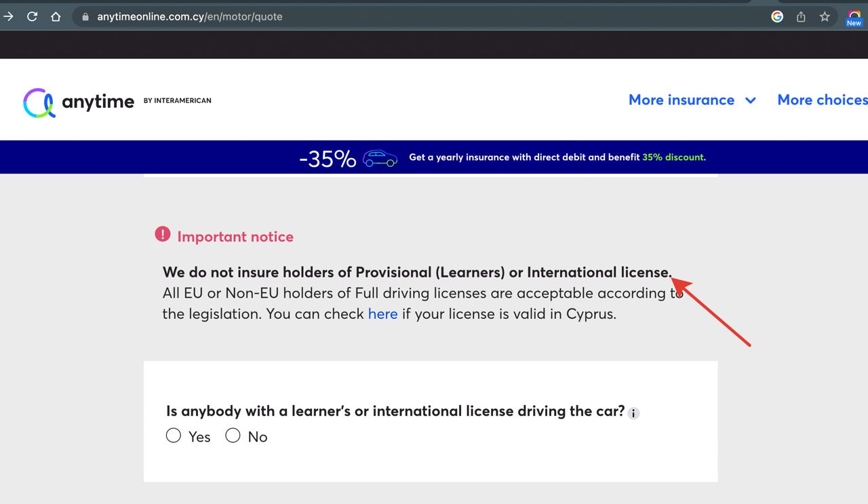Share this page using the share icon
The width and height of the screenshot is (868, 504).
801,16
